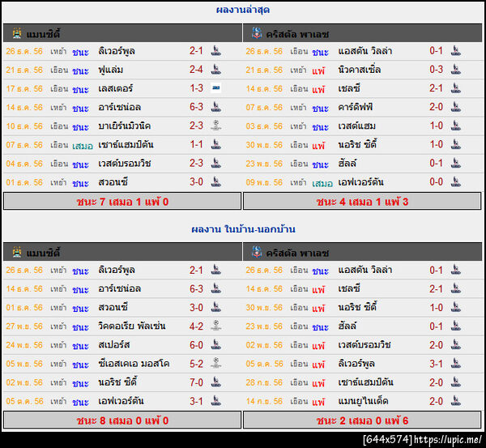The width and height of the screenshot is (486, 448).
Task: Click the league icon on the เวสต์บรอมวิช 2-0 row
Action: tap(455, 344)
